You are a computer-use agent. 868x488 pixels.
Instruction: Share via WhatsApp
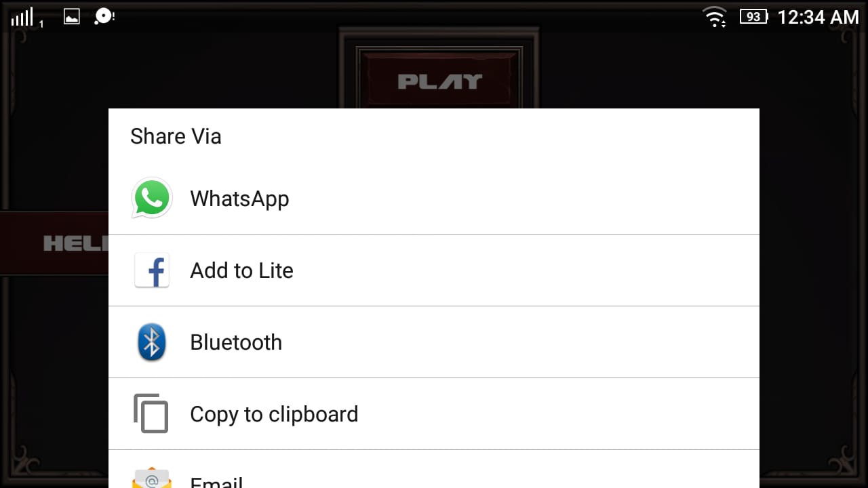click(434, 199)
